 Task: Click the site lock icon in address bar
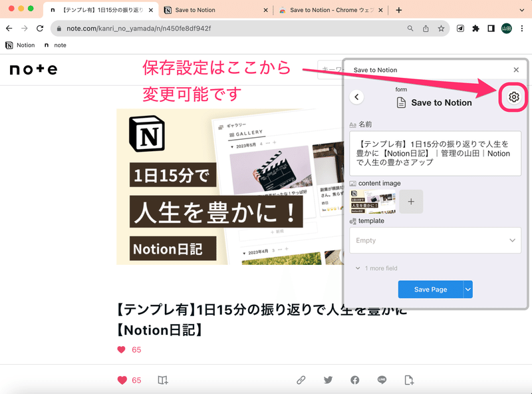[59, 29]
